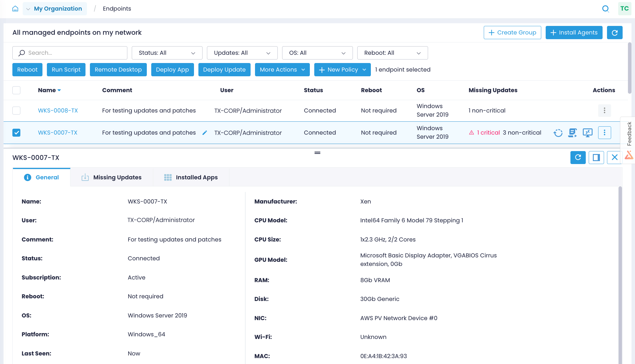
Task: Click the Run Script button
Action: coord(66,70)
